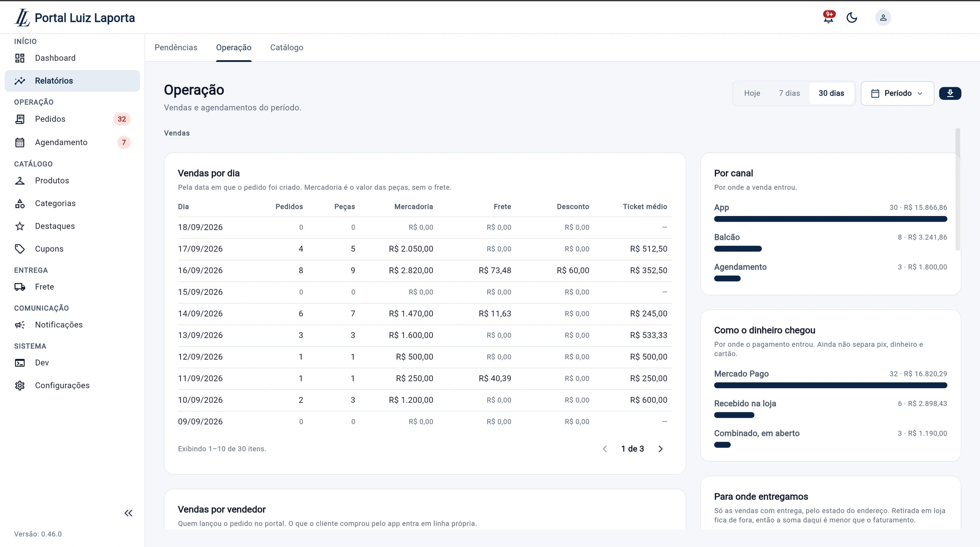This screenshot has width=980, height=547.
Task: Click the Notificações megaphone icon
Action: pos(20,325)
